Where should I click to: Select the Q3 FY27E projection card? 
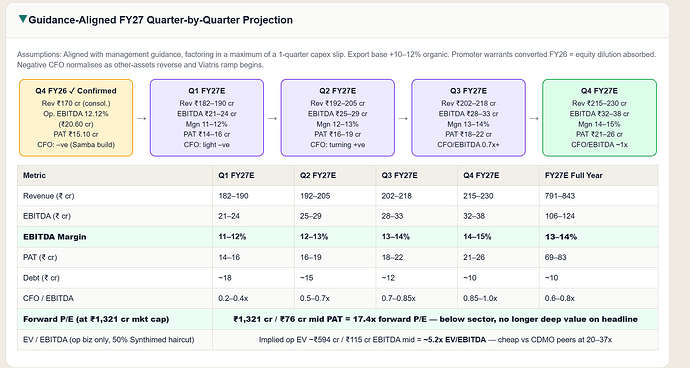(468, 118)
